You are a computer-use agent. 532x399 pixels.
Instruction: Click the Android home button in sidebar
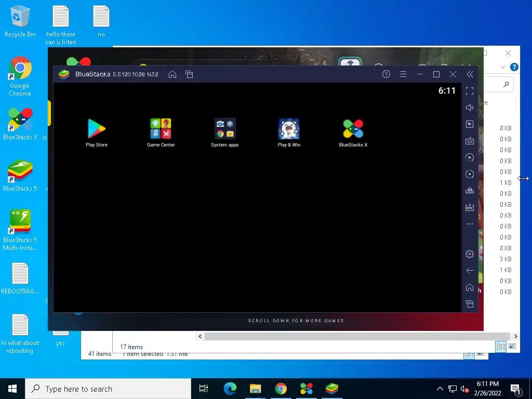pos(470,287)
